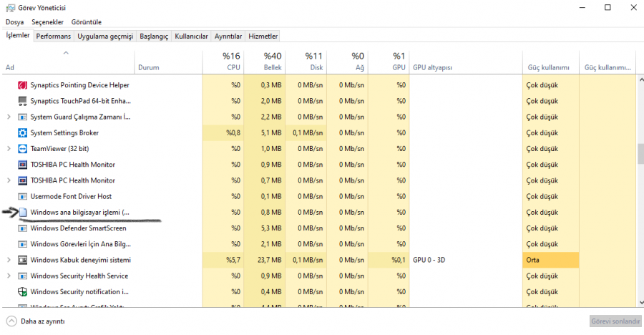Sort by the Ağ column header
This screenshot has width=644, height=335.
(x=348, y=62)
